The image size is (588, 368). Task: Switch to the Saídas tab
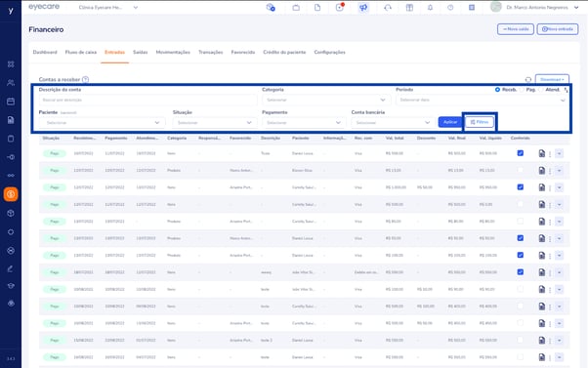[141, 52]
